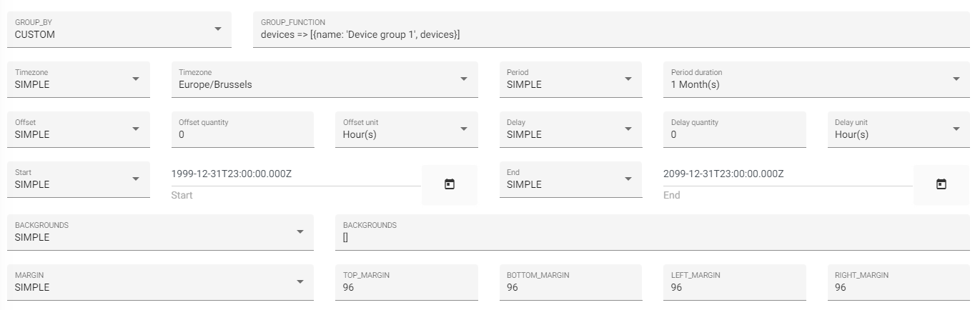
Task: Expand the MARGIN mode dropdown
Action: 160,282
